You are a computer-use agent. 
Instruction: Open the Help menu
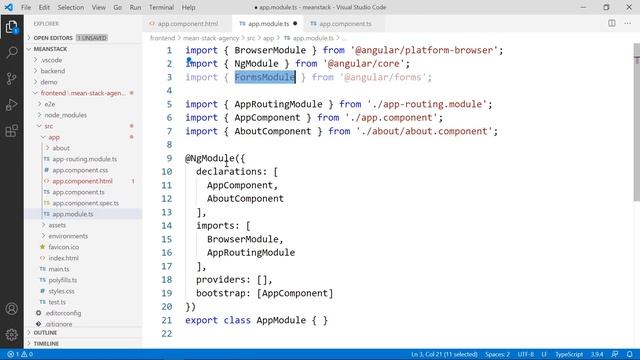pos(188,7)
